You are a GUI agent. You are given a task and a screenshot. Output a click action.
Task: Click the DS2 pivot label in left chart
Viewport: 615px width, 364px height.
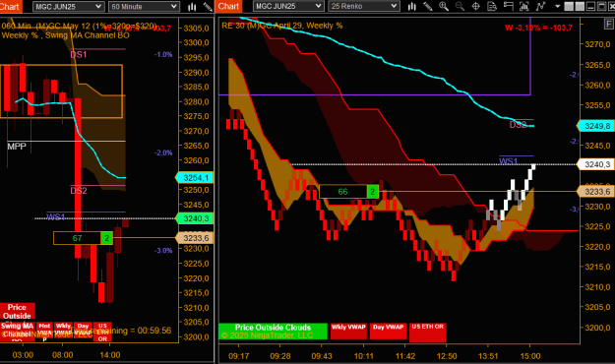pos(79,191)
